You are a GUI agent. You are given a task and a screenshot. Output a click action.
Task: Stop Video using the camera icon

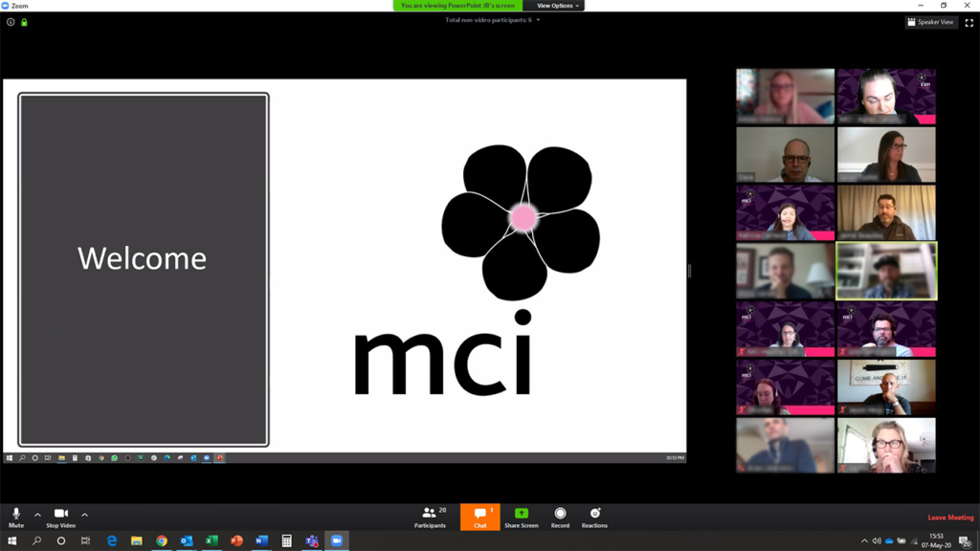coord(60,518)
